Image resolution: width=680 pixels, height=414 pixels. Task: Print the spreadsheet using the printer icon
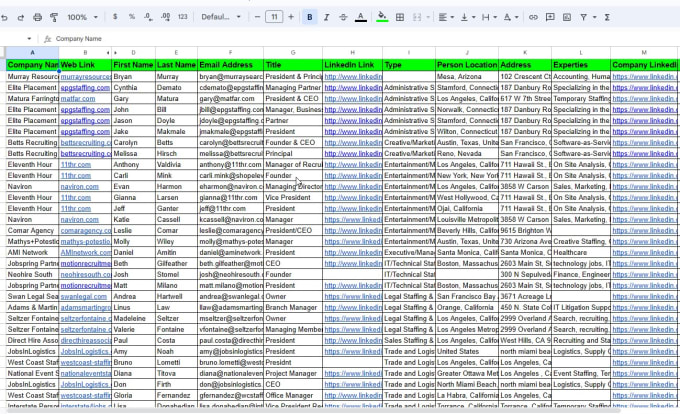pos(38,17)
